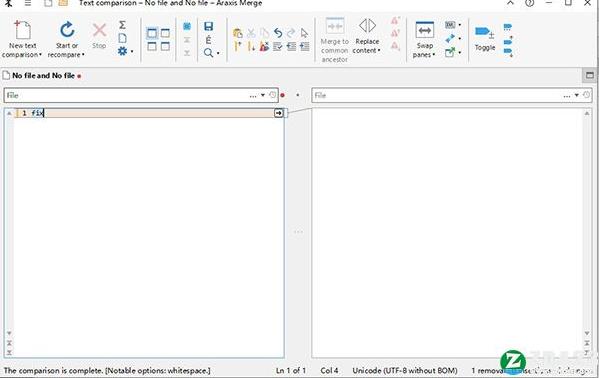The width and height of the screenshot is (599, 378).
Task: Click the Start or recompare circular arrow
Action: tap(67, 30)
